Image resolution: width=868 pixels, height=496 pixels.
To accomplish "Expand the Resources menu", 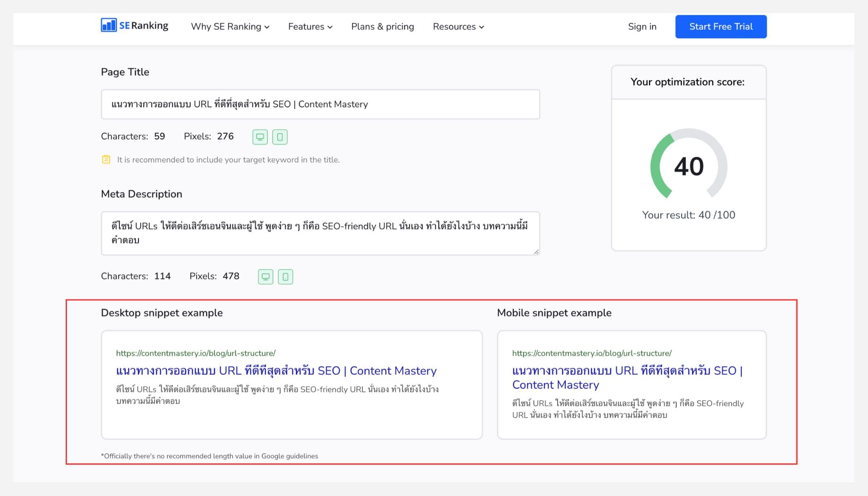I will click(458, 27).
